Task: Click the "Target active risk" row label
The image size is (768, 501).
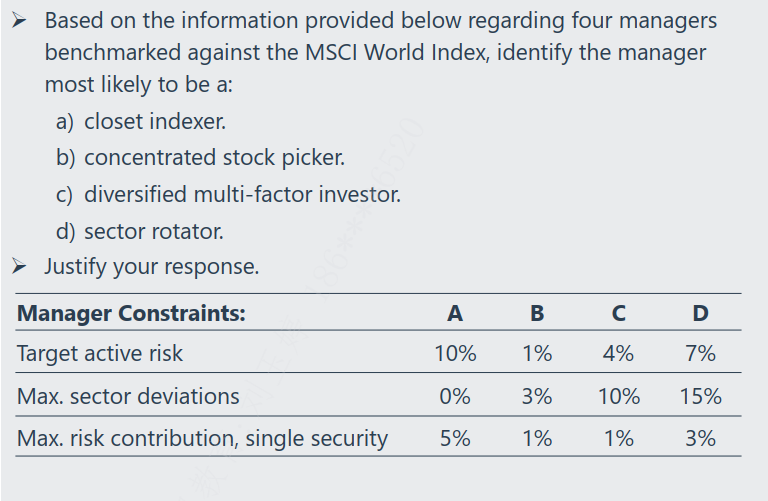Action: (x=100, y=353)
